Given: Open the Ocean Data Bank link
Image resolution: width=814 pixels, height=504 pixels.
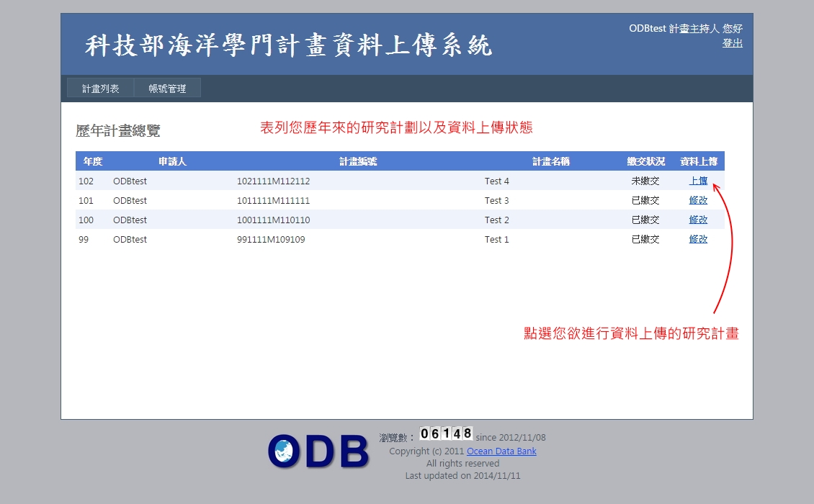Looking at the screenshot, I should (x=501, y=451).
